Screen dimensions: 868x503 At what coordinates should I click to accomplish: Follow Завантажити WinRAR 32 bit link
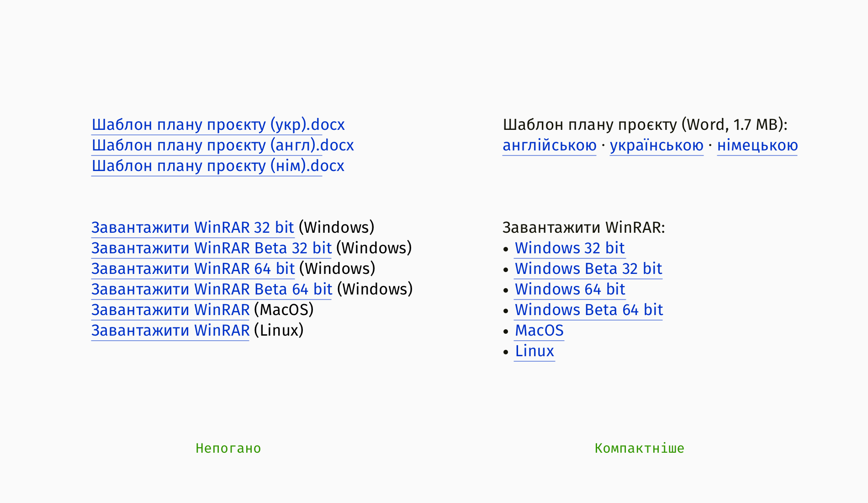(x=193, y=228)
